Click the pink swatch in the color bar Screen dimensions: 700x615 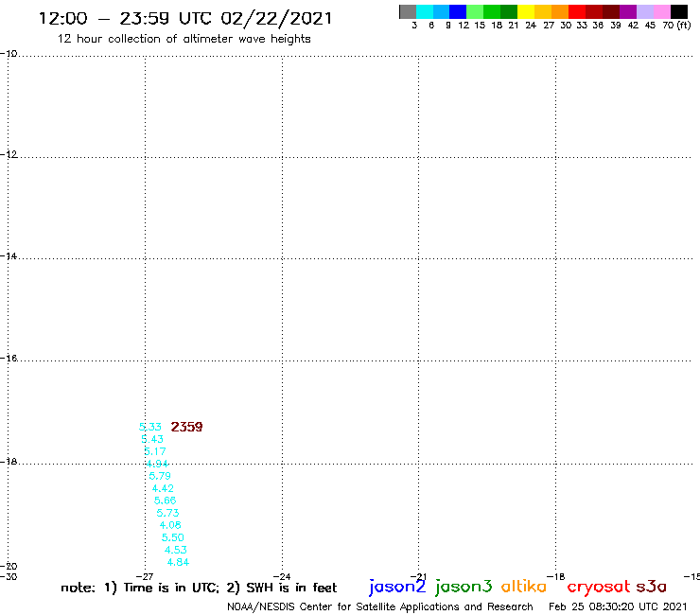661,11
